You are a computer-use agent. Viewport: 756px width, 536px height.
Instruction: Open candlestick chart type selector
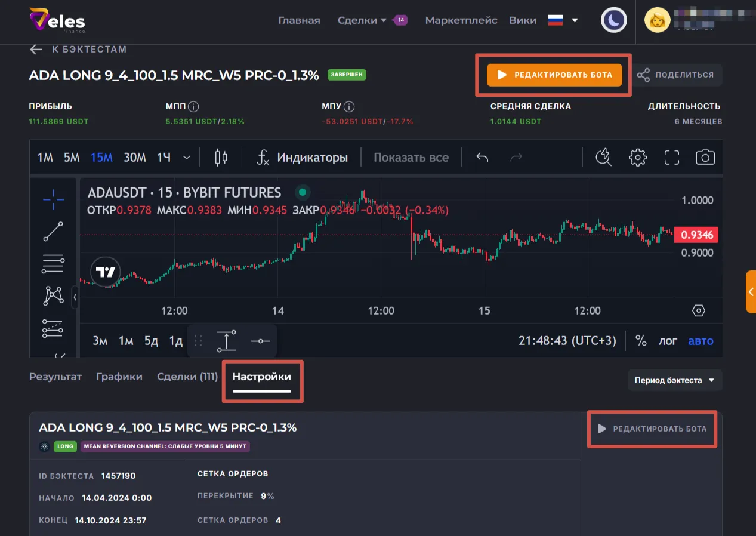[x=221, y=158]
